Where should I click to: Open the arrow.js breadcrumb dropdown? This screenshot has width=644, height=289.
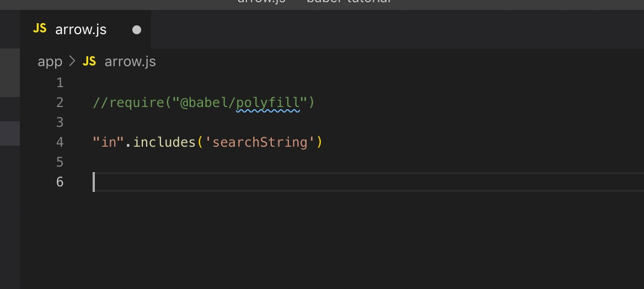pos(130,61)
